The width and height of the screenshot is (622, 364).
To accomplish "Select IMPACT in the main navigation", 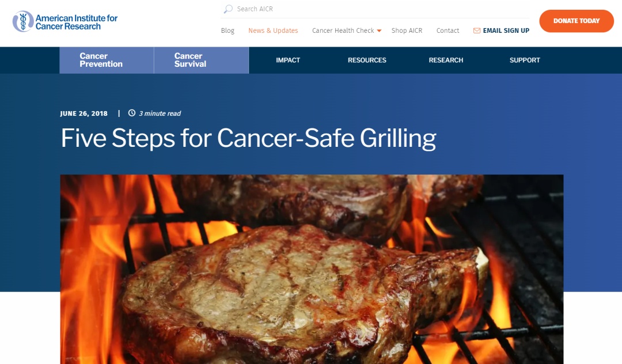I will pyautogui.click(x=288, y=60).
